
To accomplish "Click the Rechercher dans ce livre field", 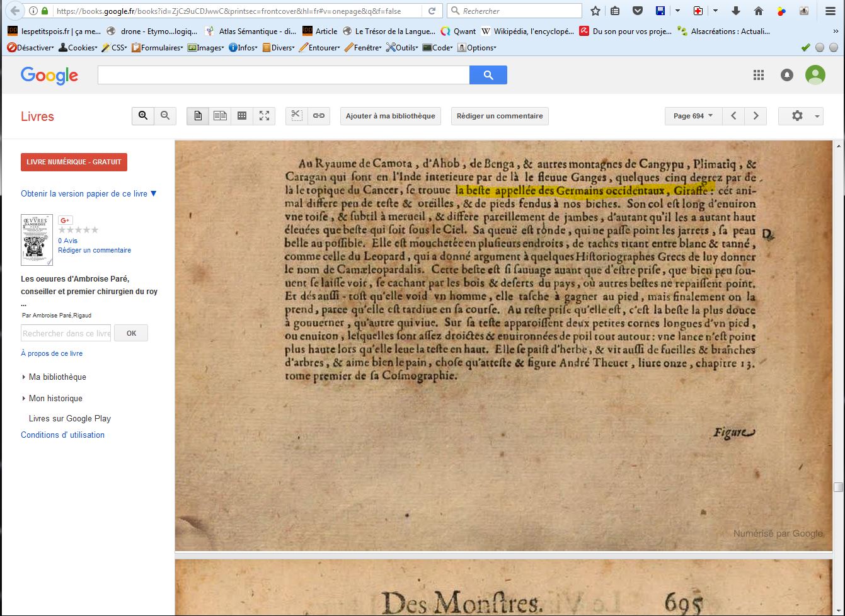I will coord(66,333).
